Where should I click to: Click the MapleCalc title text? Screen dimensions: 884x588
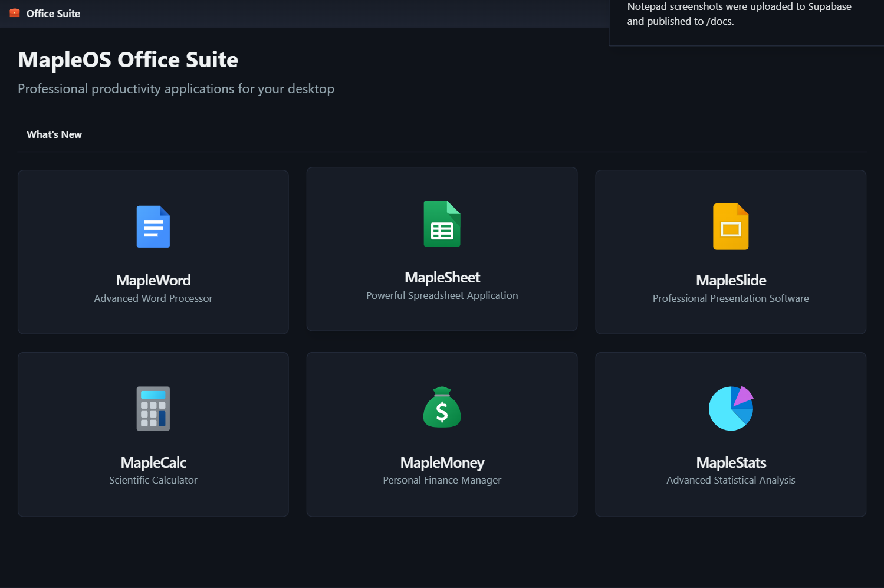click(x=153, y=462)
